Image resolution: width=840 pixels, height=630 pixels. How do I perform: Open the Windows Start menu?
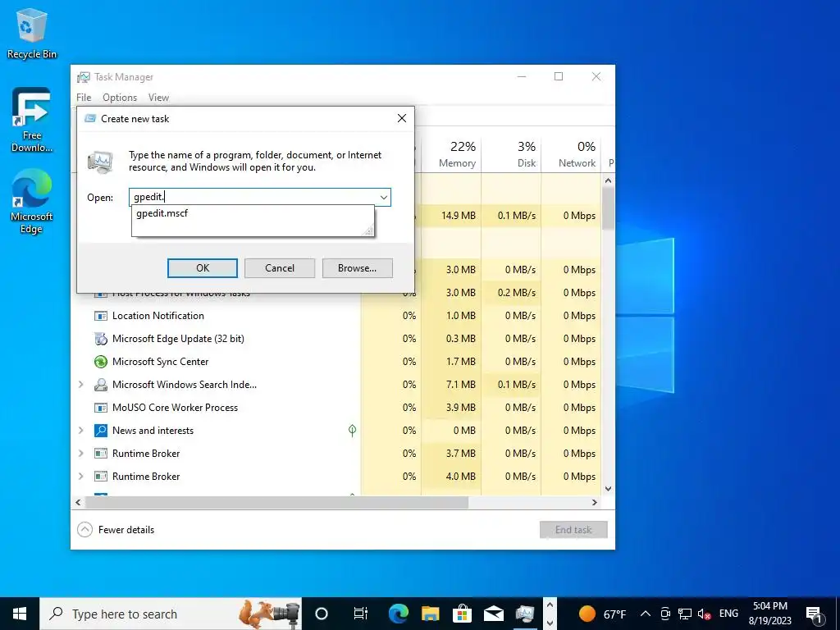point(20,614)
